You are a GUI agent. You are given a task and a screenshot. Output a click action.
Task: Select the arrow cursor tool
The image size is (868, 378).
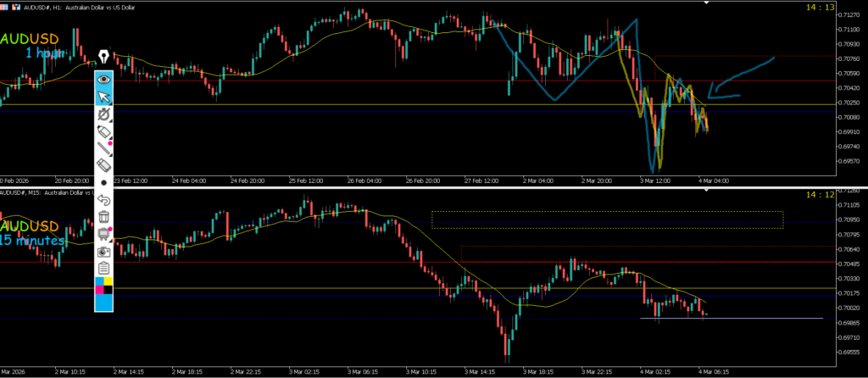(x=103, y=96)
